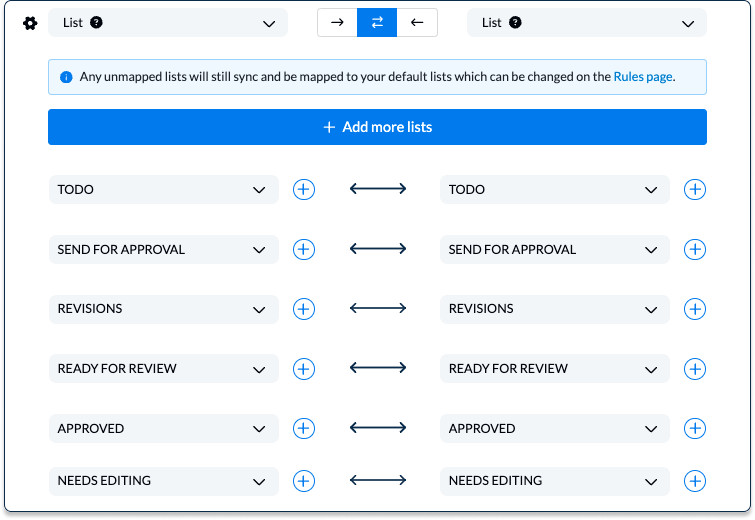
Task: Open the left List field dropdown
Action: click(x=168, y=23)
